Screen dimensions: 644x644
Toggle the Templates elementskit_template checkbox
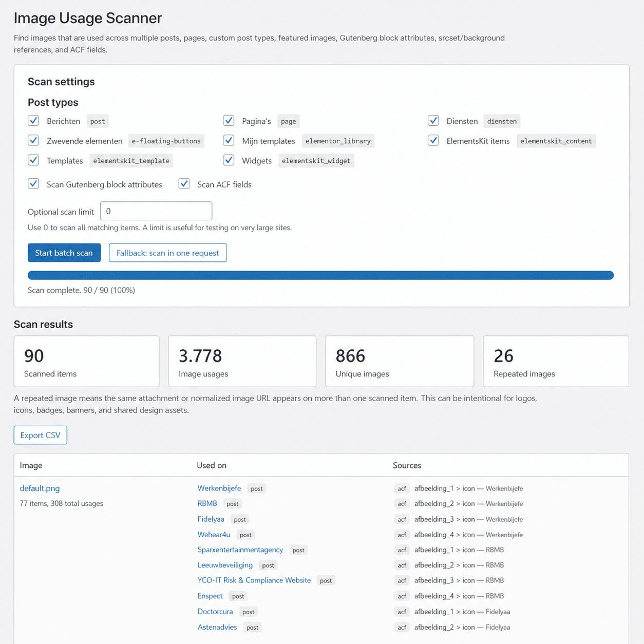pos(33,160)
